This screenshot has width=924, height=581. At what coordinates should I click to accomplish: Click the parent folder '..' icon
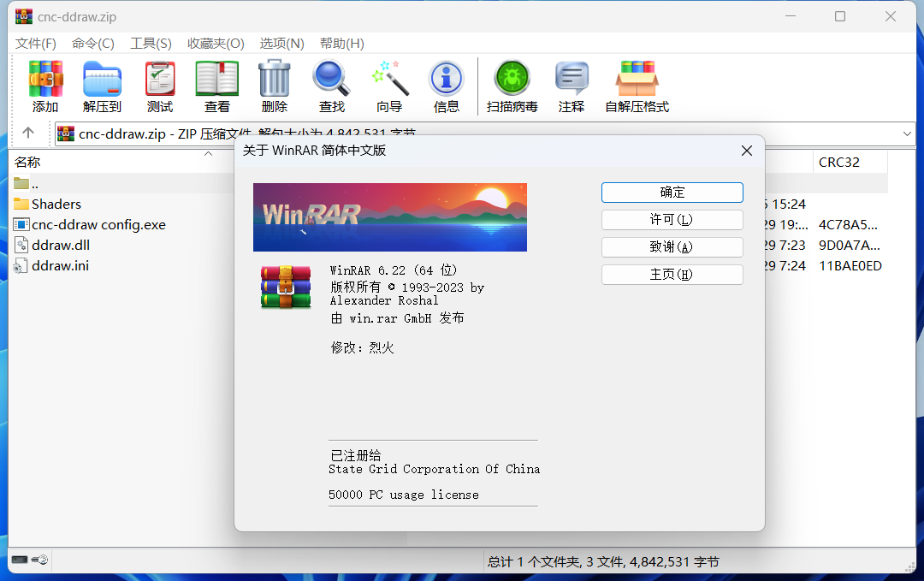(x=21, y=183)
